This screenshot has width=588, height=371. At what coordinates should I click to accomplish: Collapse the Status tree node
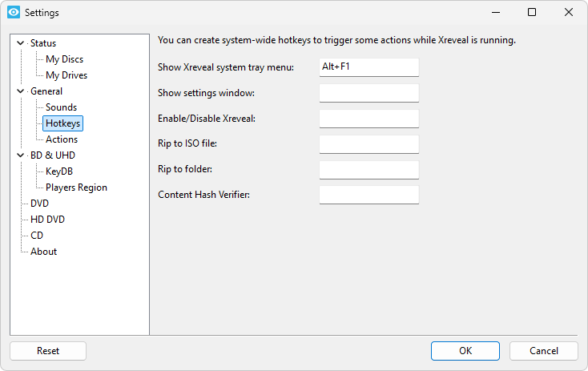(x=21, y=43)
